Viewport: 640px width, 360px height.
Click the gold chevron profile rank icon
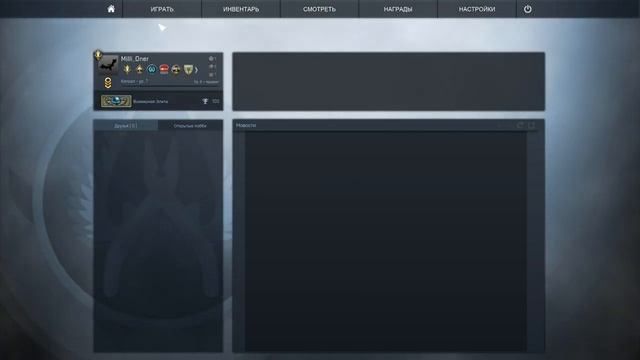click(108, 83)
